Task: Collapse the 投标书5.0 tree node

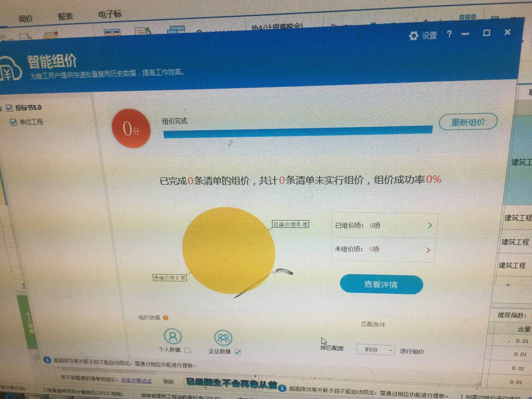Action: coord(1,109)
